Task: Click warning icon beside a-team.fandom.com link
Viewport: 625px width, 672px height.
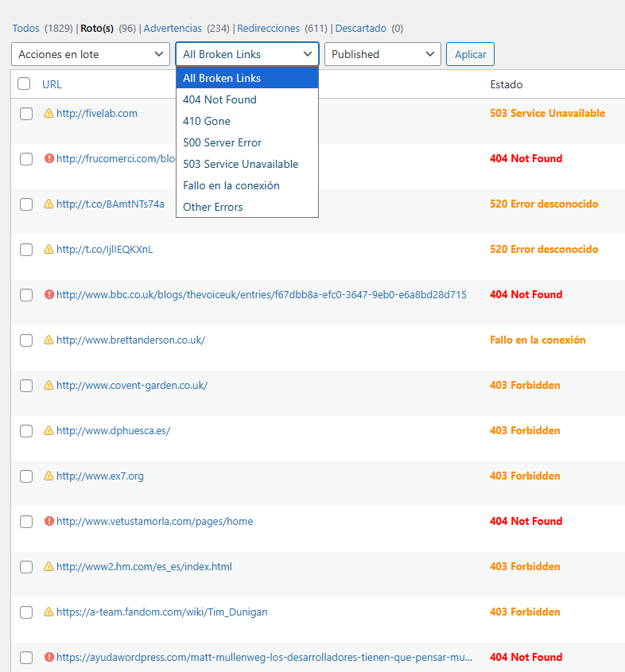Action: pyautogui.click(x=49, y=612)
